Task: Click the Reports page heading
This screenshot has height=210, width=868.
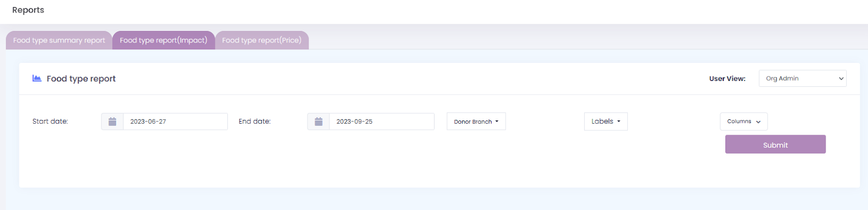Action: [x=28, y=10]
